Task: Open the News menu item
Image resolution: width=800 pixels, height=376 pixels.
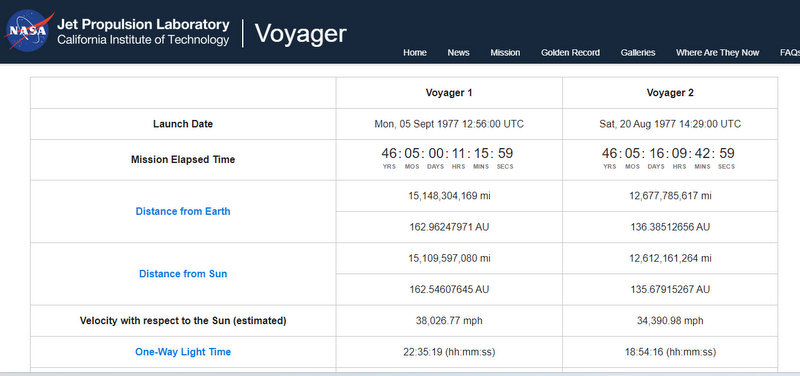Action: click(458, 53)
